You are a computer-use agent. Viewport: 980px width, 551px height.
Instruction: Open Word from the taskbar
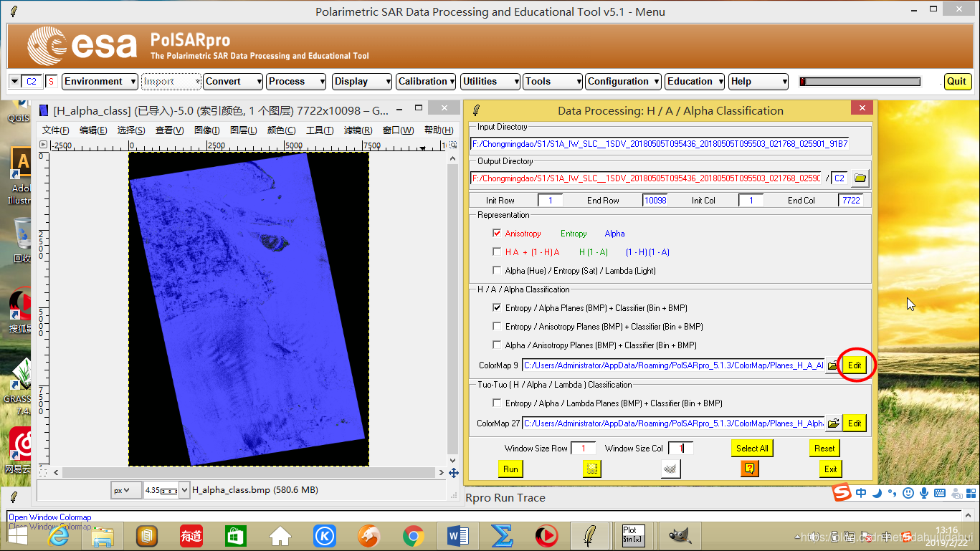tap(457, 535)
